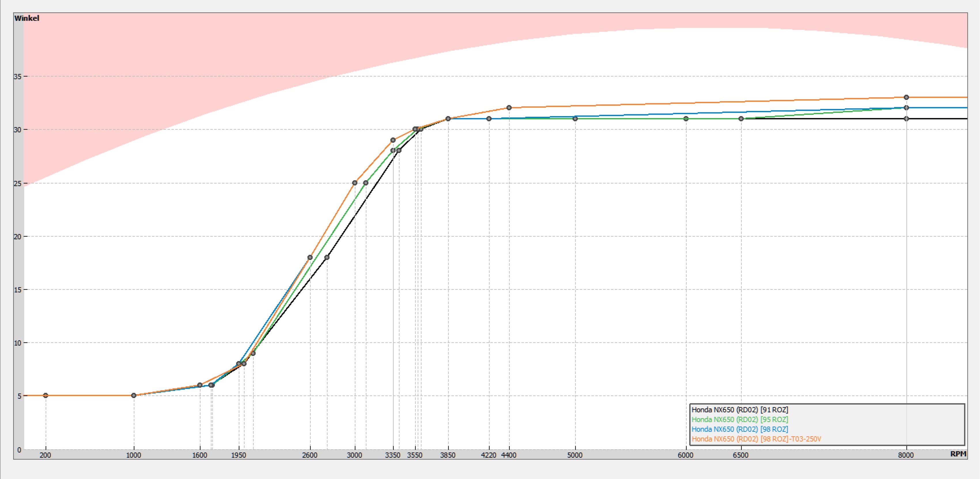
Task: Select the orange point at 4400 RPM
Action: click(x=509, y=108)
